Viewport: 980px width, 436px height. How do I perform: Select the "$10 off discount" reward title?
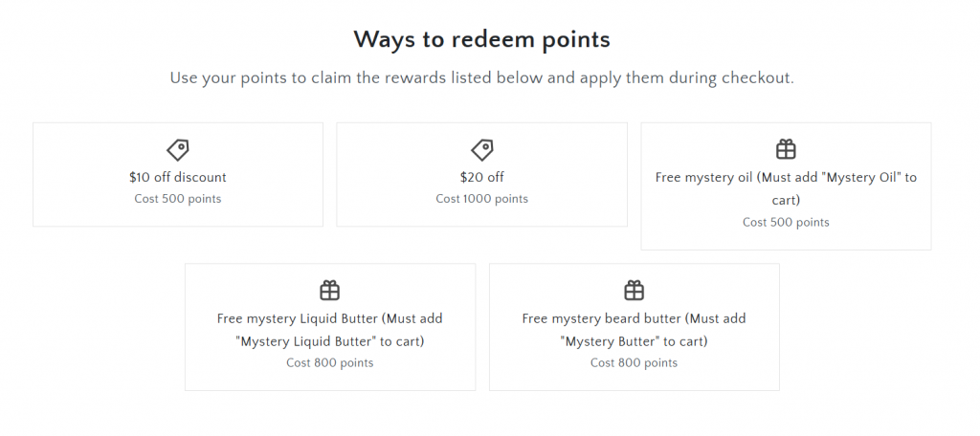click(x=178, y=177)
